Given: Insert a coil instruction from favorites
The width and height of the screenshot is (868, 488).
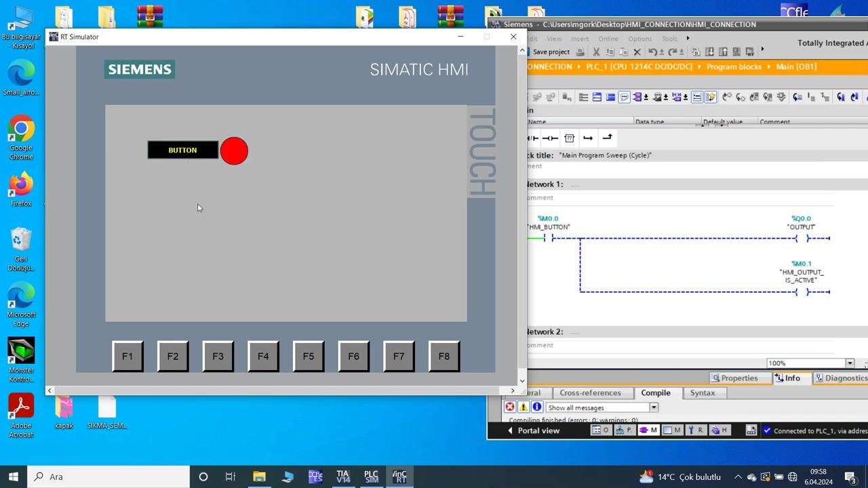Looking at the screenshot, I should 550,138.
